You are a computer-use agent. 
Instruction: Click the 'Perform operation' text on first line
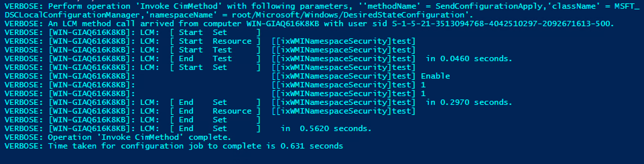click(x=89, y=6)
